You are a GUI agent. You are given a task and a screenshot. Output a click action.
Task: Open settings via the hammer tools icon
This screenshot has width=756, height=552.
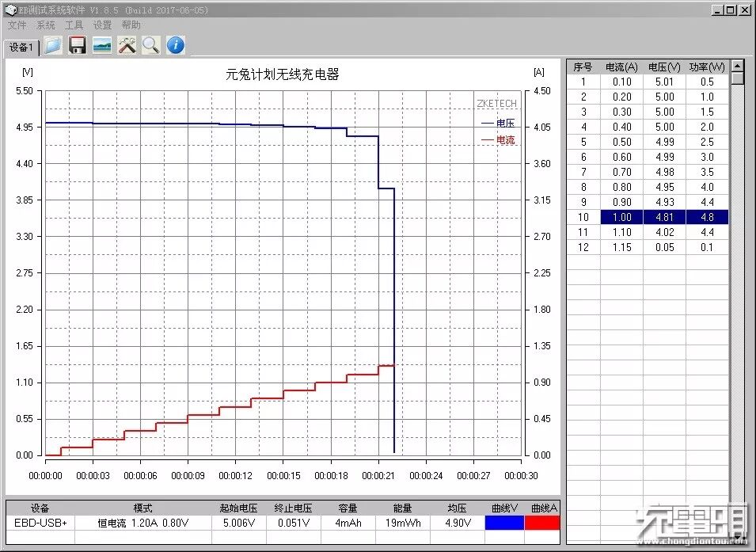click(127, 45)
